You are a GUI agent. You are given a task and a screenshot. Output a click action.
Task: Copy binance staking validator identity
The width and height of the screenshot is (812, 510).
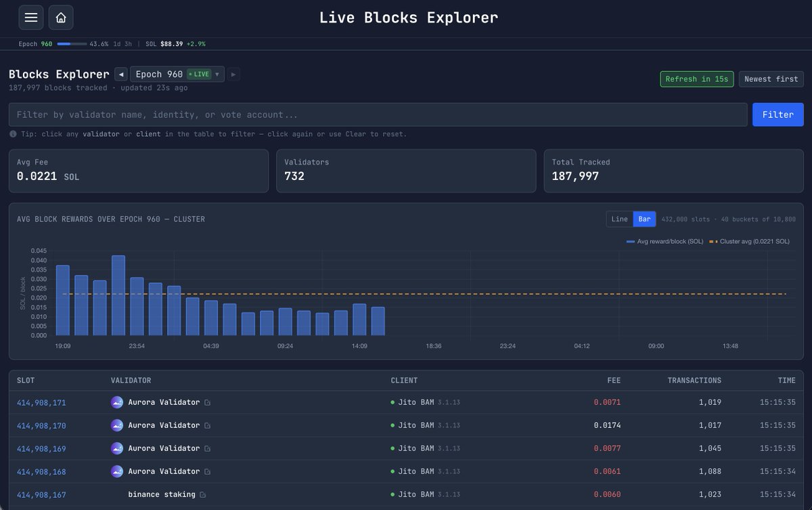[202, 495]
